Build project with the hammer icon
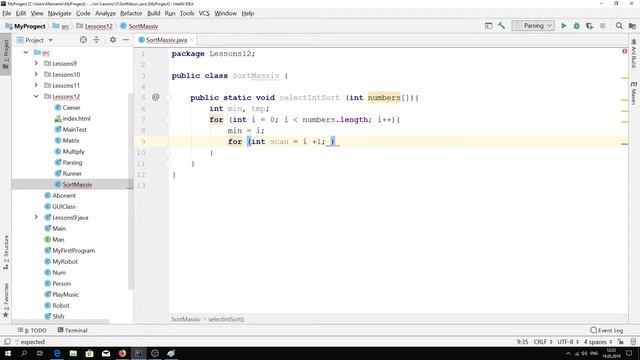640x360 pixels. coord(501,26)
